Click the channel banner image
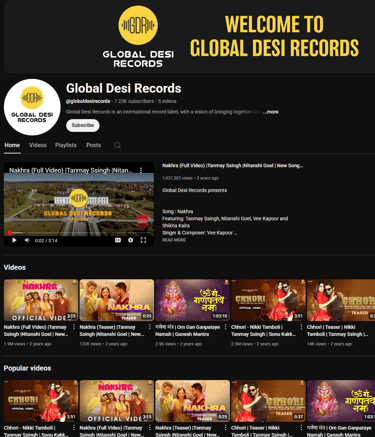 click(189, 36)
